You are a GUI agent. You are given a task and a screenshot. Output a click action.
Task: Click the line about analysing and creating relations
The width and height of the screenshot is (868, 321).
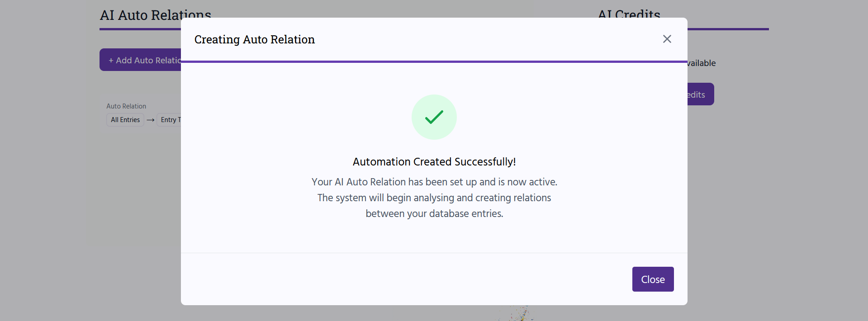tap(434, 198)
